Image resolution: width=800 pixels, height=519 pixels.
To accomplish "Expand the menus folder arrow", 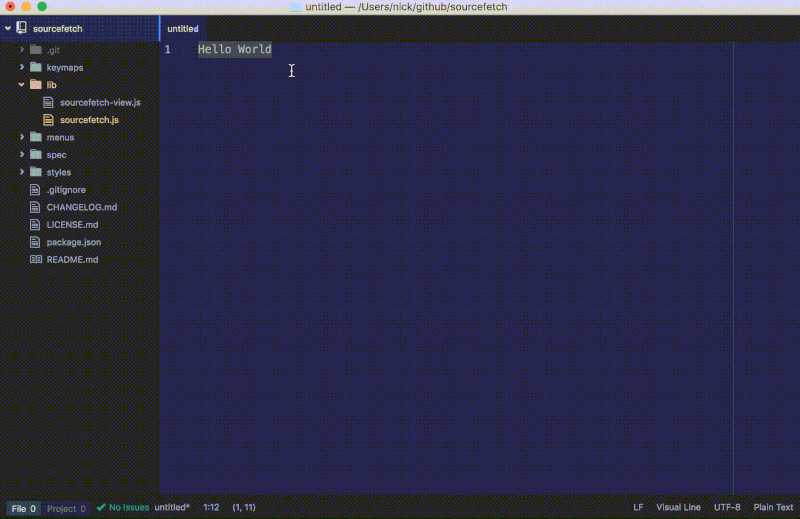I will click(22, 137).
